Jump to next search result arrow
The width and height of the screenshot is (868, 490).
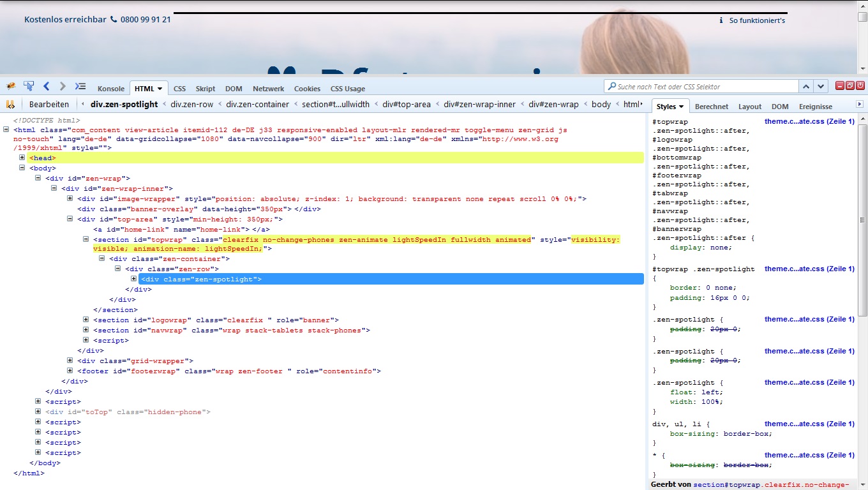(821, 86)
